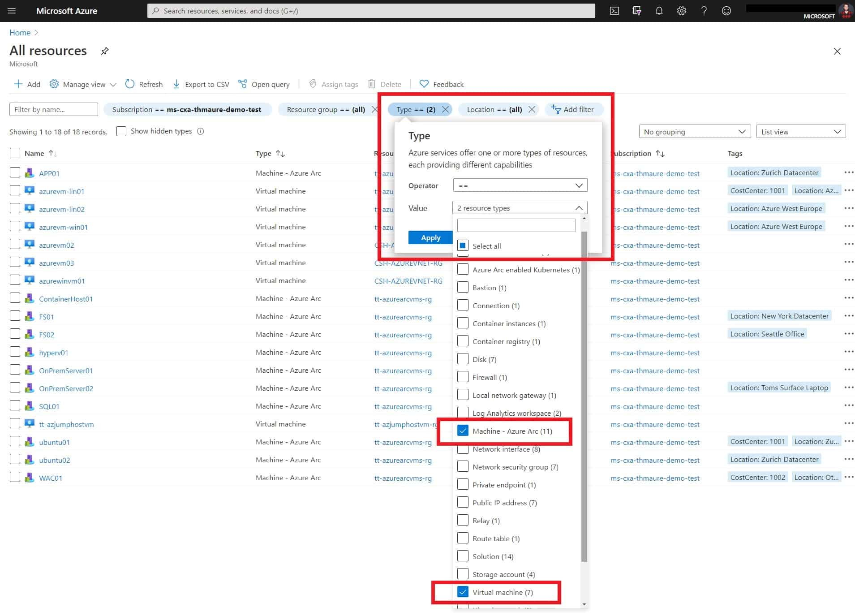Viewport: 855px width, 616px height.
Task: Toggle the select-all rows checkbox
Action: click(15, 153)
